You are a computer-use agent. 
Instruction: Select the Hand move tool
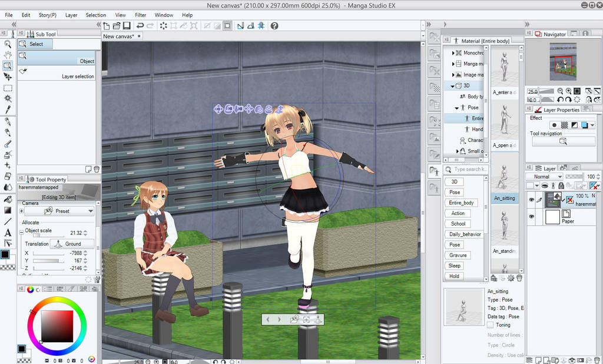(x=7, y=55)
